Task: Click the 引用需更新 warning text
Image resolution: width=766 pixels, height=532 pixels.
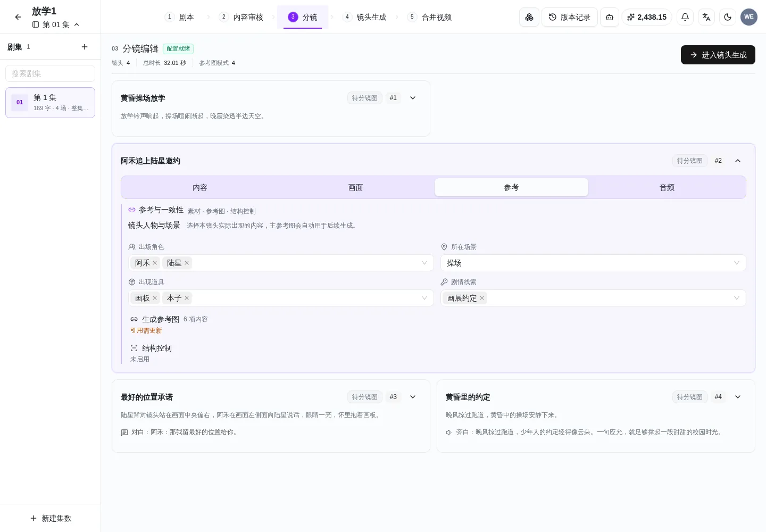Action: click(x=146, y=330)
